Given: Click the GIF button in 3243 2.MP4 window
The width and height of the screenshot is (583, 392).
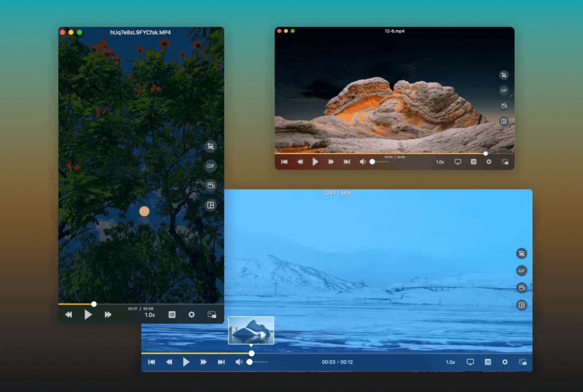Looking at the screenshot, I should click(522, 270).
